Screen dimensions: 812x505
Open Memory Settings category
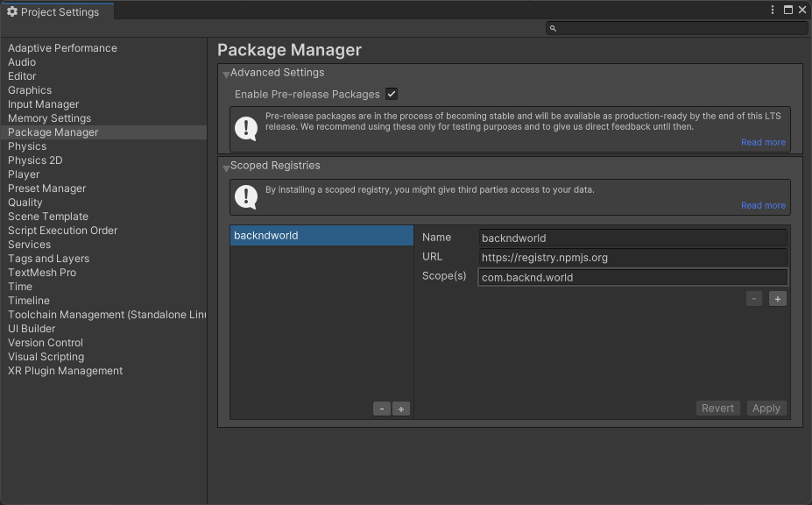pos(103,118)
